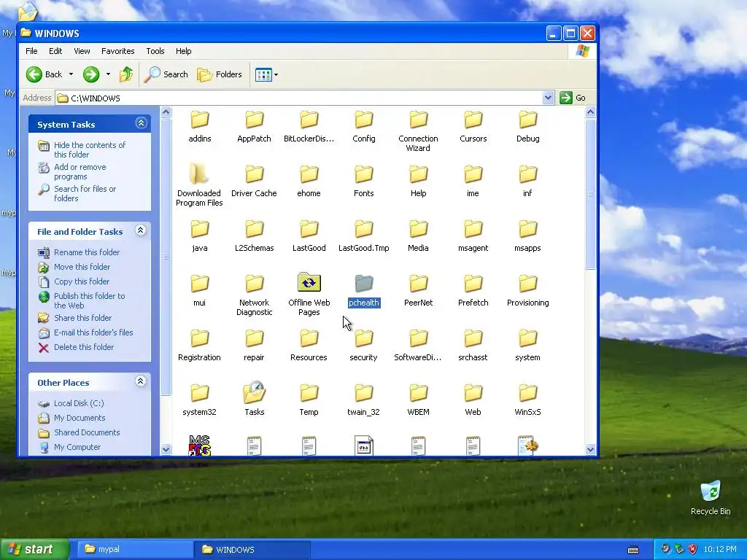This screenshot has height=560, width=747.
Task: Click Publish this folder to the Web
Action: coord(89,300)
